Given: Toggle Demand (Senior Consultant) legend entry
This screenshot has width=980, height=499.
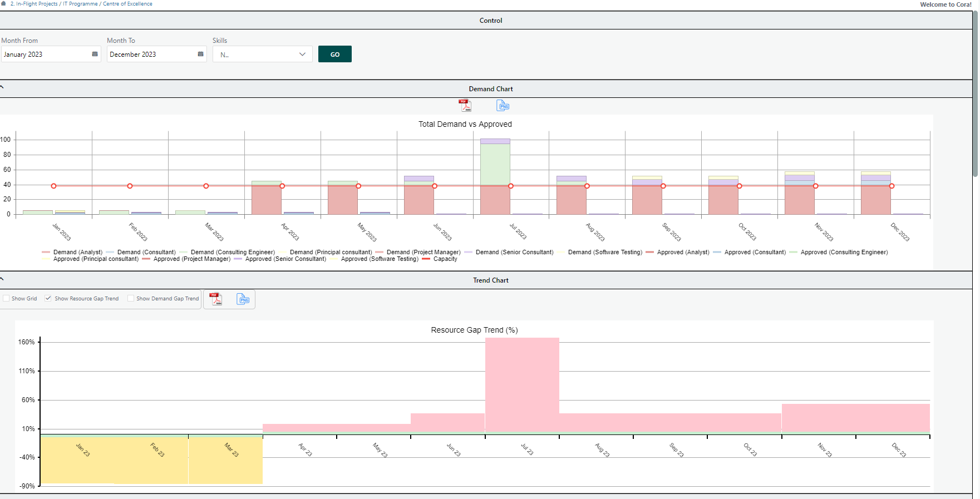Looking at the screenshot, I should (x=509, y=253).
